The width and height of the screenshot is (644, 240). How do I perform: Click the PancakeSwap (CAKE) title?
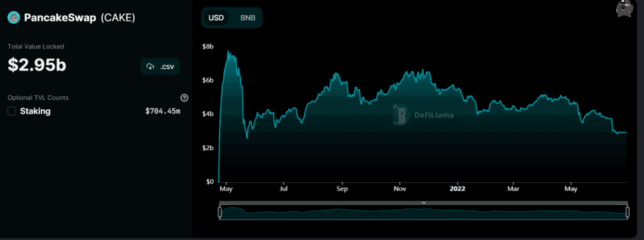point(79,18)
